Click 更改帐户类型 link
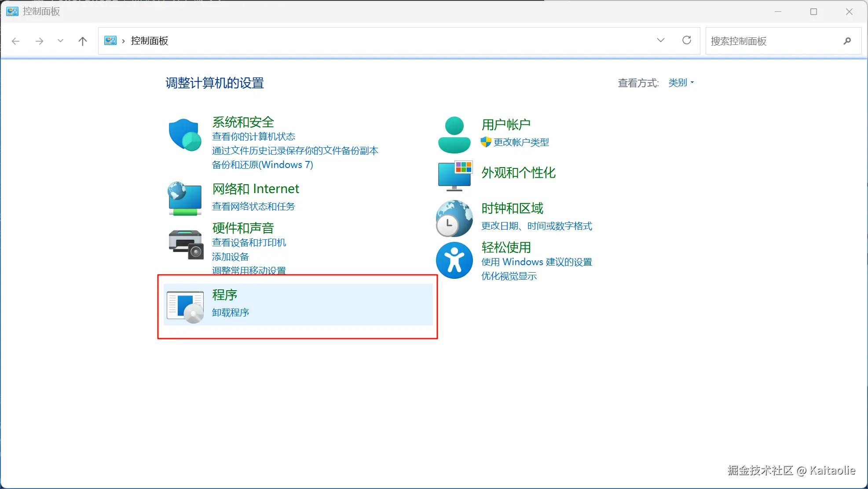 (x=521, y=142)
